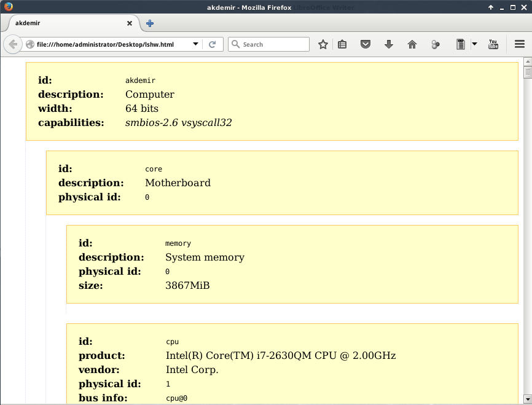The width and height of the screenshot is (532, 405).
Task: Open the dropdown arrow beside the notes icon
Action: (x=474, y=44)
